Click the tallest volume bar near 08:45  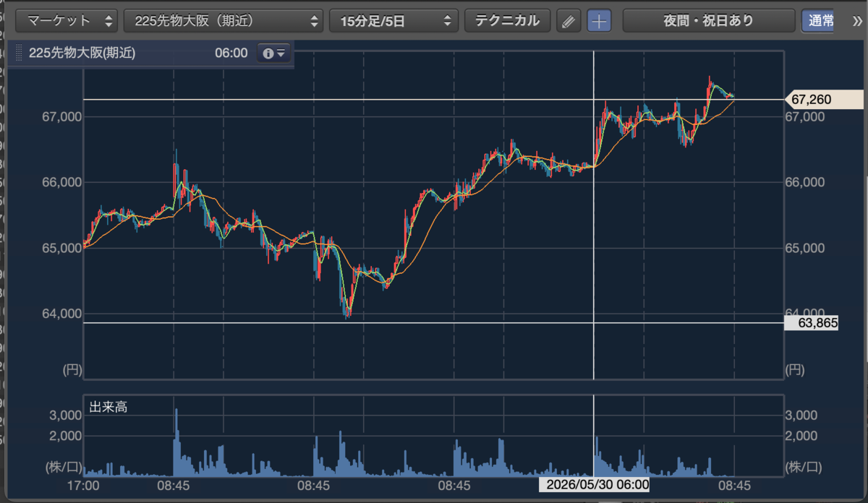click(176, 442)
